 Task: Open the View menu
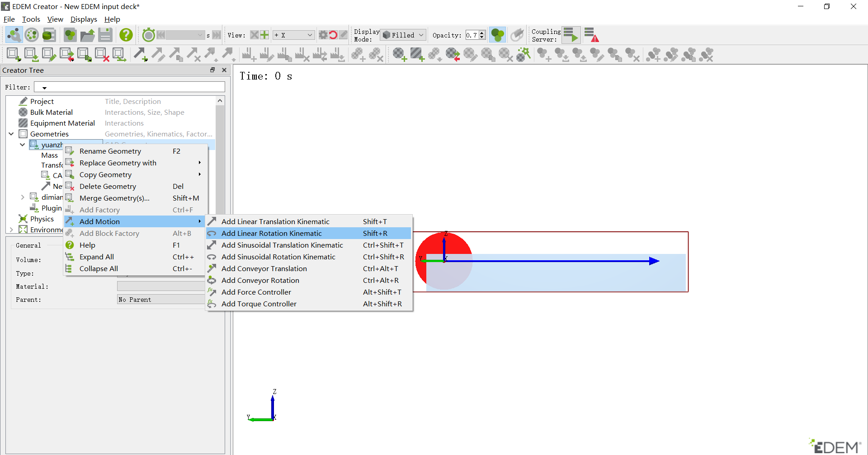[x=55, y=19]
